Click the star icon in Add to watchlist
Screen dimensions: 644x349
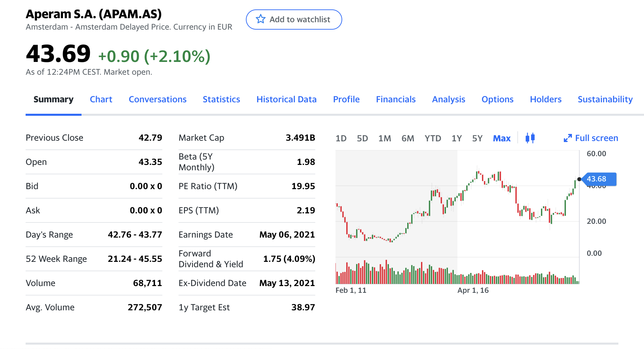[x=260, y=19]
